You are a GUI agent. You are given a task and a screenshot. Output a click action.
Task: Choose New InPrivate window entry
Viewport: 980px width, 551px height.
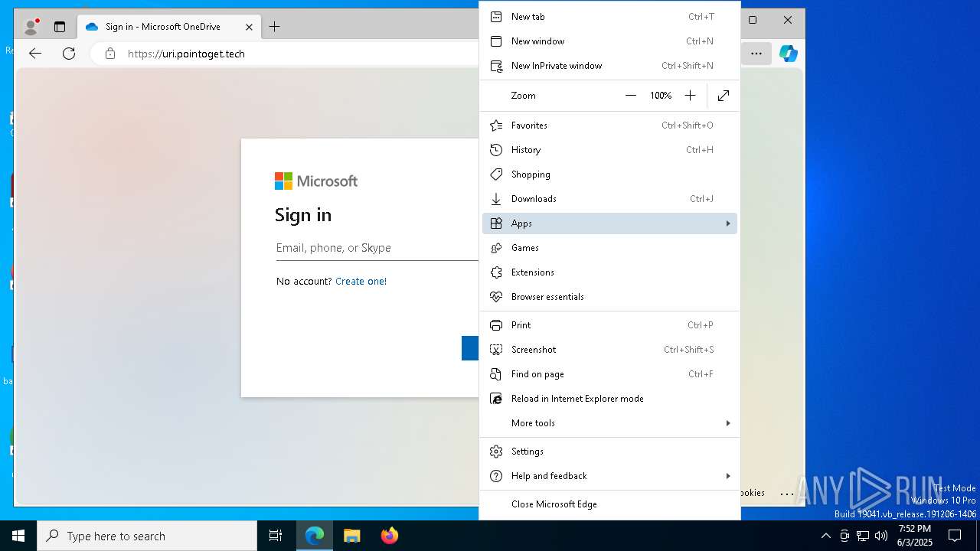(x=609, y=66)
